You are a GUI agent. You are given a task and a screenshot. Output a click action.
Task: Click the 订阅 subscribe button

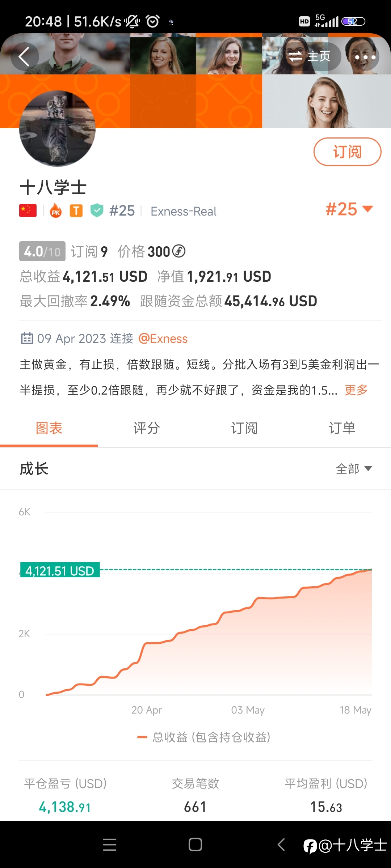(x=347, y=152)
